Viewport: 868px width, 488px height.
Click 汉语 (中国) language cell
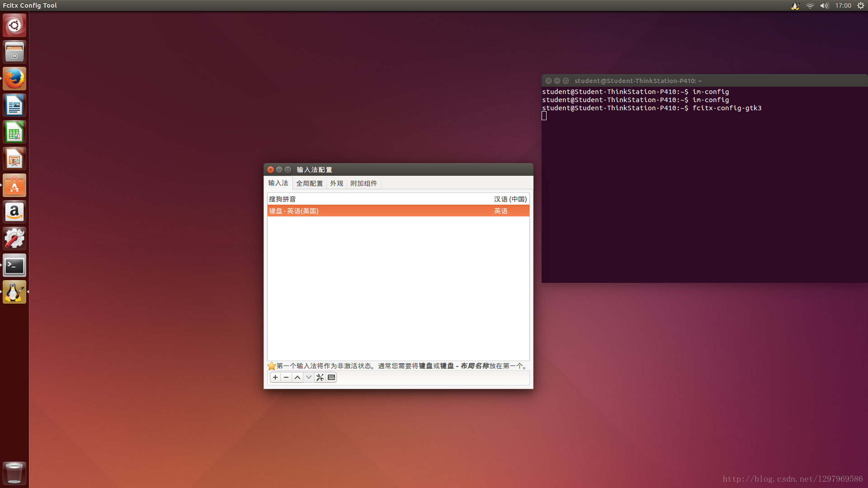pos(510,199)
